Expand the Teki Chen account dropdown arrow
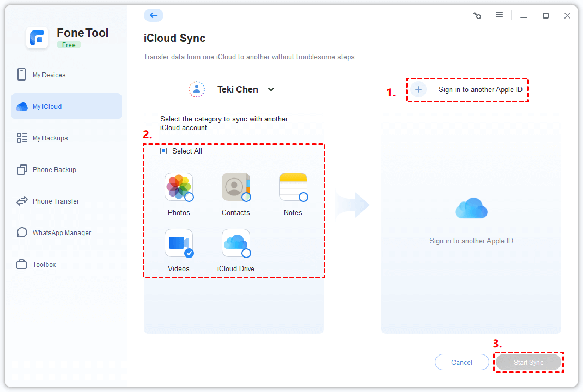Image resolution: width=583 pixels, height=392 pixels. tap(271, 89)
